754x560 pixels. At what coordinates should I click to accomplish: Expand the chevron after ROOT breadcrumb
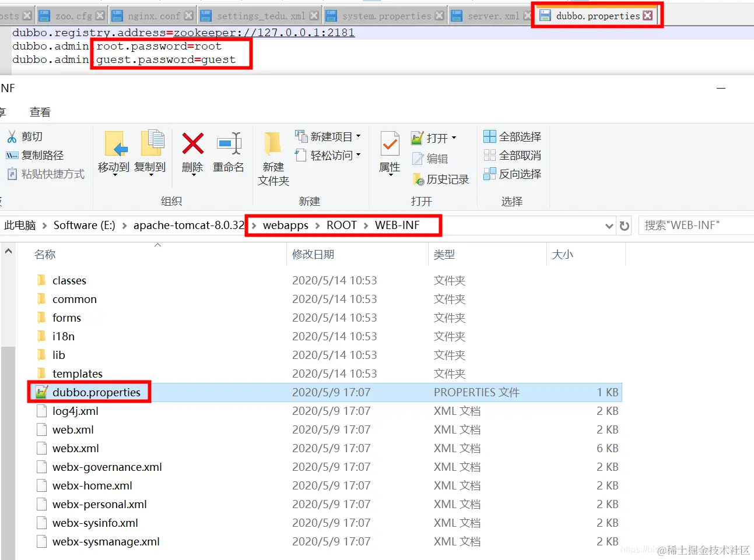click(366, 226)
